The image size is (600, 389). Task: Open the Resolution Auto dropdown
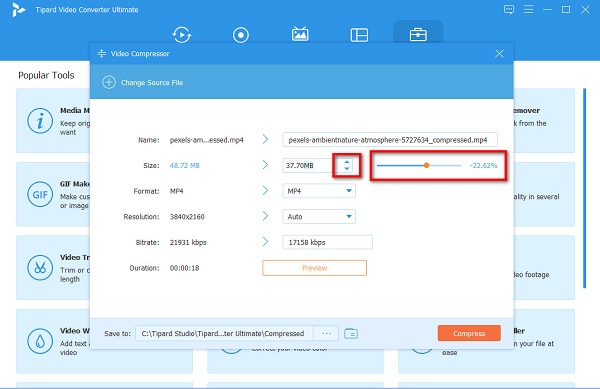pos(319,216)
